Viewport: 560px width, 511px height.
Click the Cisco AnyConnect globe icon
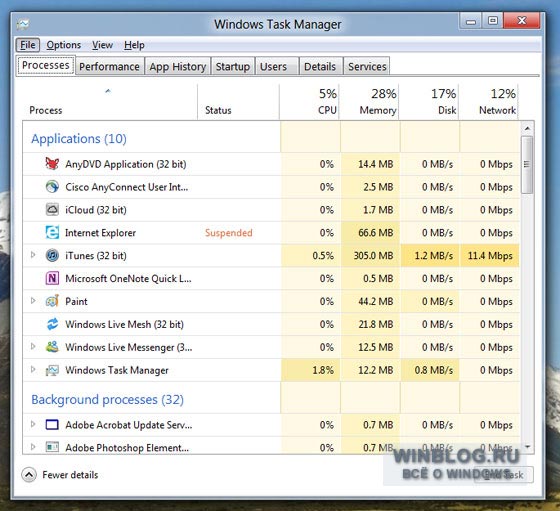pyautogui.click(x=52, y=187)
